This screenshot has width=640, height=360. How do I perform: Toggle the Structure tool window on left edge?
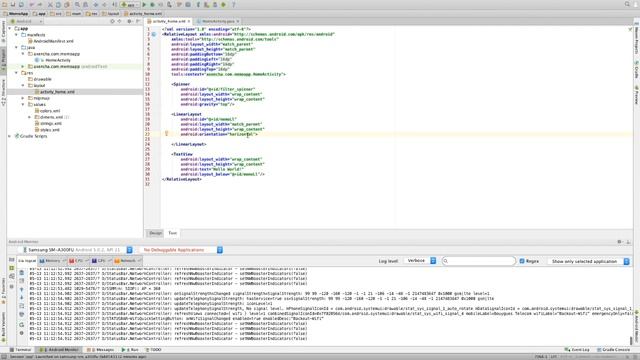3,92
